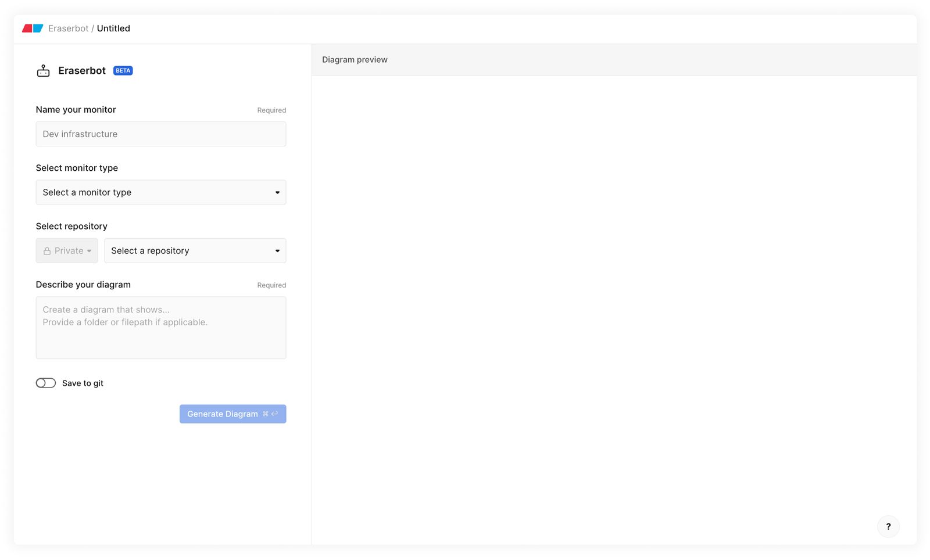Click the Eraser logo icon

[x=33, y=28]
